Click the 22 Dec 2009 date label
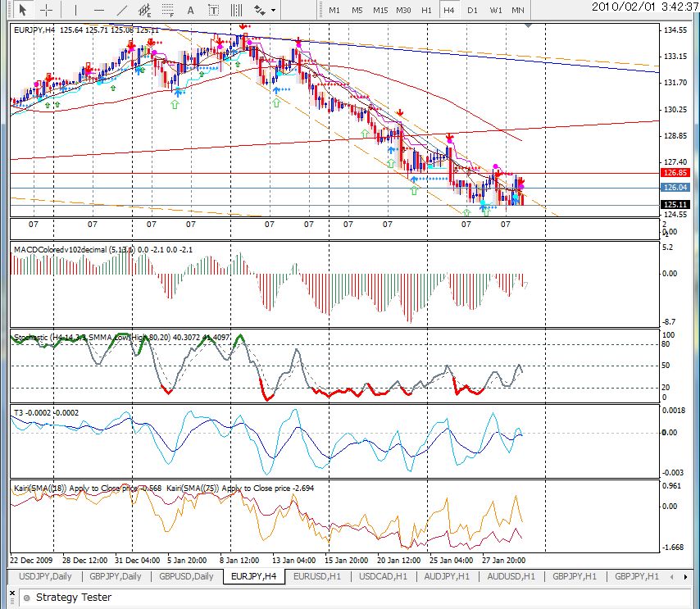This screenshot has height=609, width=700. (31, 560)
